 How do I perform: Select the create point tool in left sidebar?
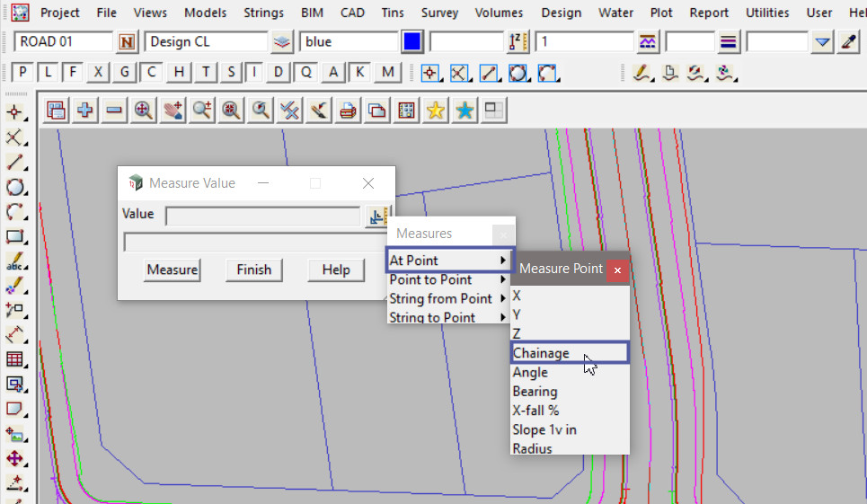pyautogui.click(x=15, y=112)
